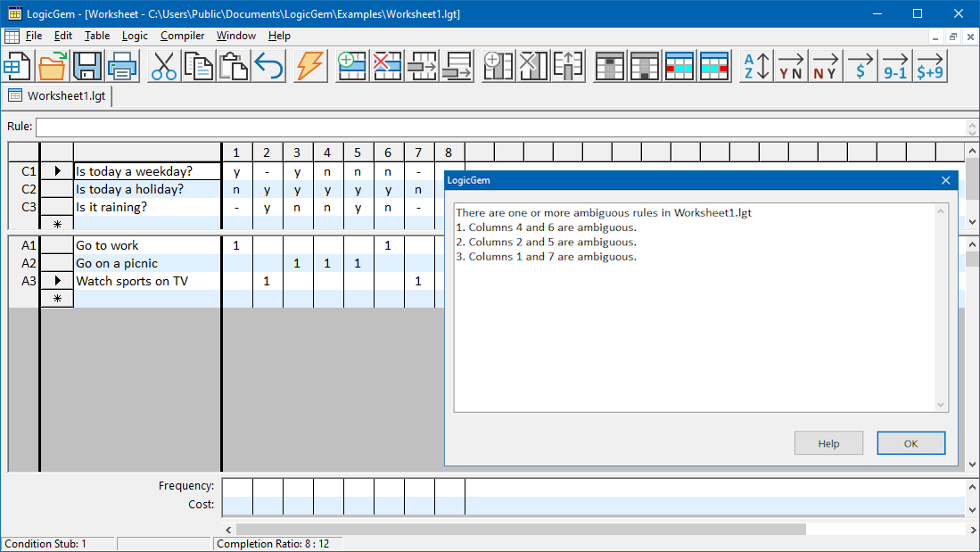Screen dimensions: 980x552
Task: Open the Edit menu
Action: (63, 36)
